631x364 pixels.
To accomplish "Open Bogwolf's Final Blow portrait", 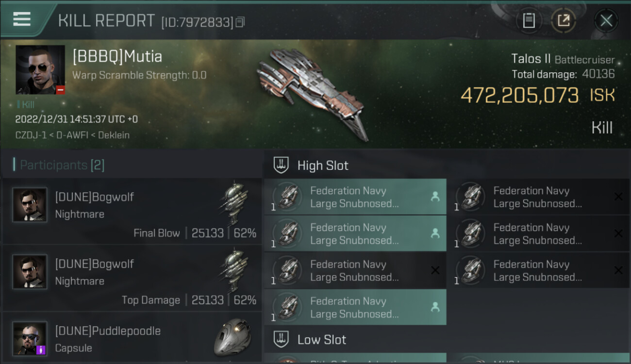I will [x=30, y=205].
